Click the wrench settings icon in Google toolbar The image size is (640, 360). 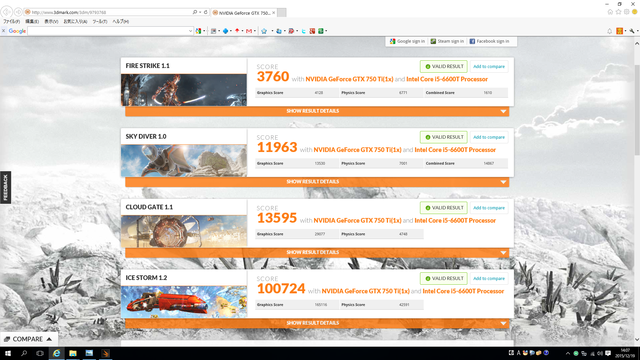coord(632,31)
